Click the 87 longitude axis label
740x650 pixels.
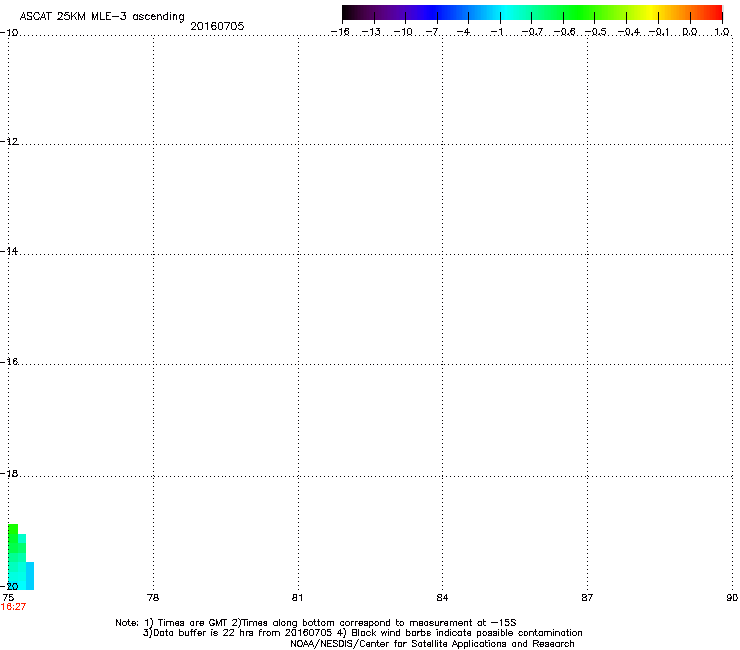587,598
